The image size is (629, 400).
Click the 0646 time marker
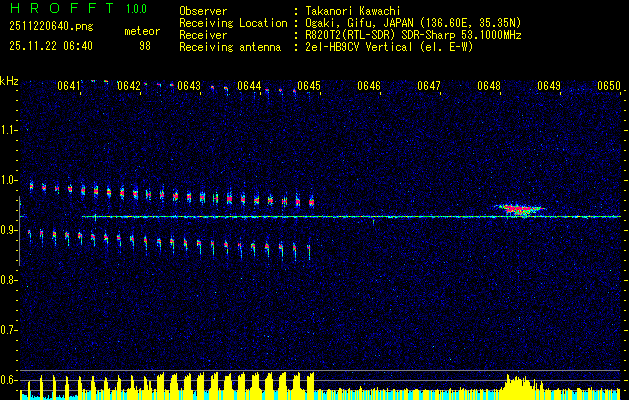click(369, 86)
